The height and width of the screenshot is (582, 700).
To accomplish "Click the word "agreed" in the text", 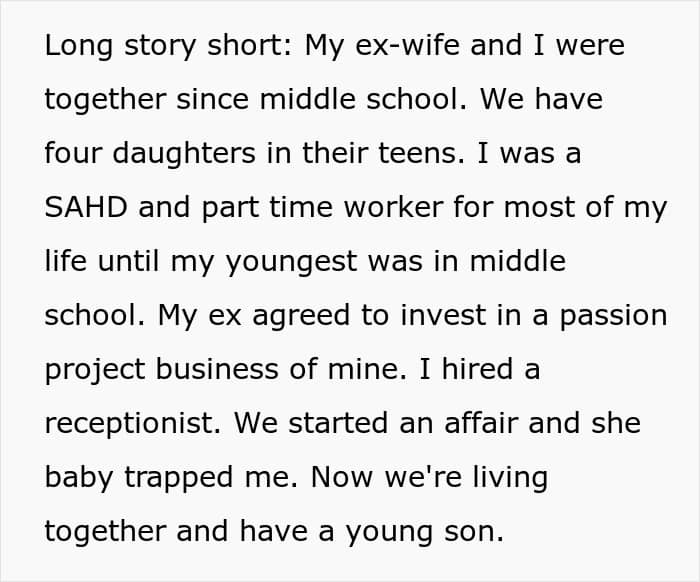I will [301, 316].
